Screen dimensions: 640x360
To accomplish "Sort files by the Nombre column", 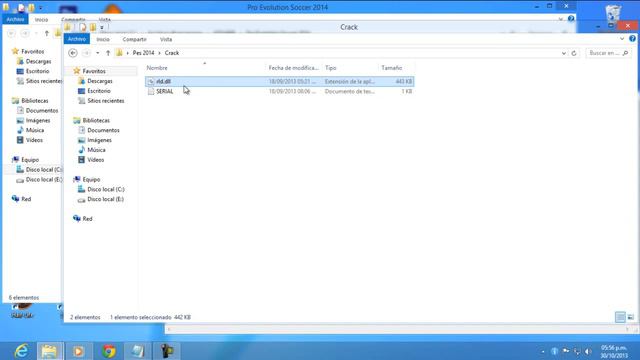I will 157,68.
